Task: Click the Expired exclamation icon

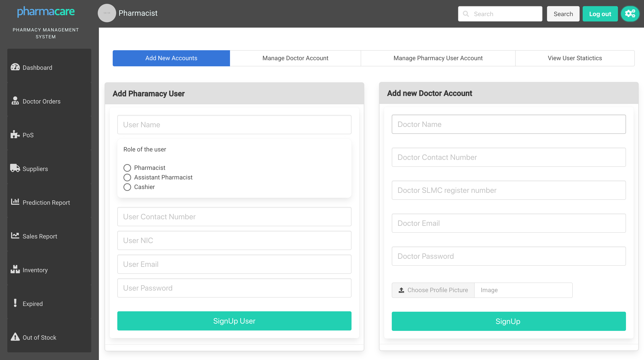Action: 15,303
